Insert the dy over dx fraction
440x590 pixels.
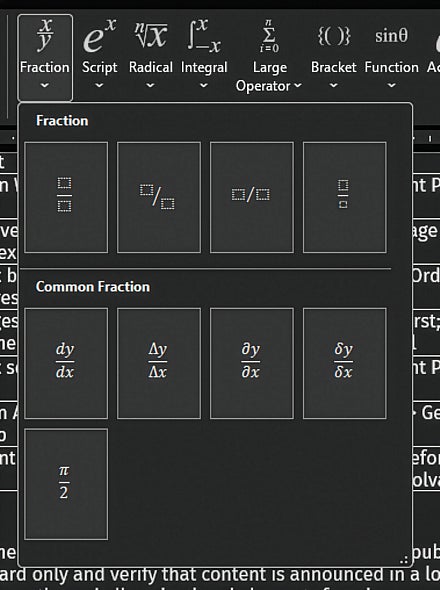pos(66,363)
